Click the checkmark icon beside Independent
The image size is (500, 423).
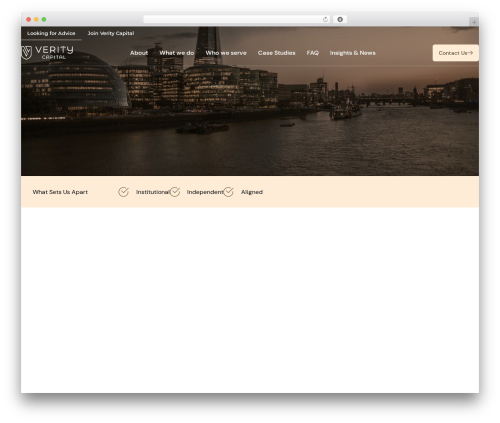pos(175,192)
